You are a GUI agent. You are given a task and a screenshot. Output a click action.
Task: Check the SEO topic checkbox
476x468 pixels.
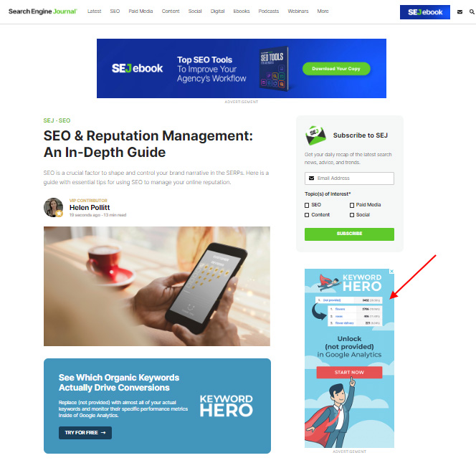click(x=307, y=205)
